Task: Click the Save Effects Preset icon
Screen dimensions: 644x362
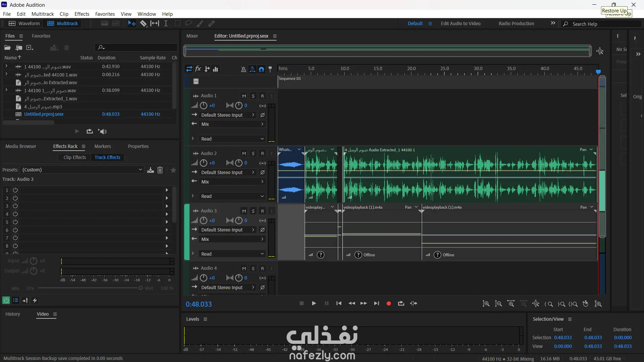Action: click(x=150, y=170)
